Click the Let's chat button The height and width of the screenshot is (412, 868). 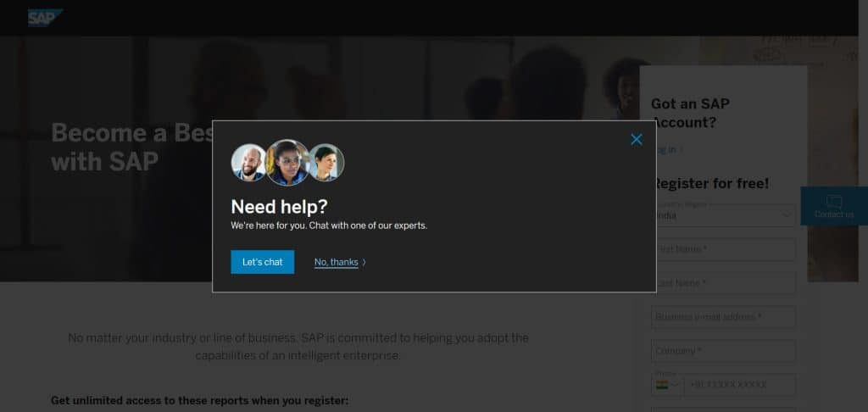point(263,262)
